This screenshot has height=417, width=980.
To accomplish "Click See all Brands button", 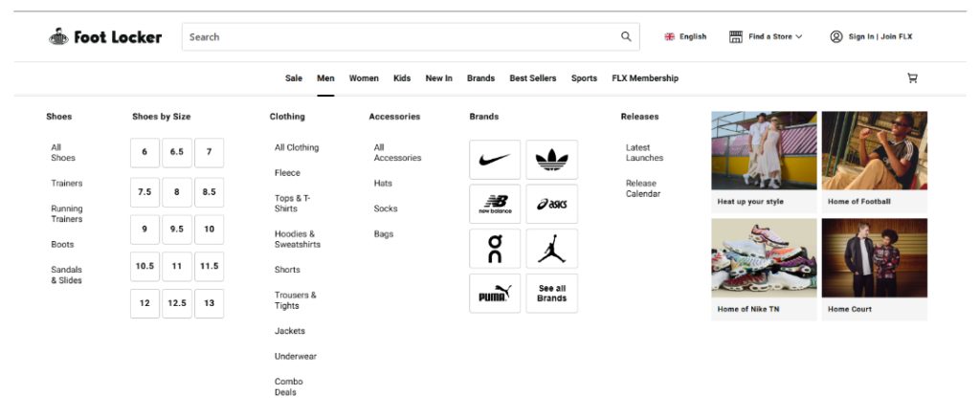I will pyautogui.click(x=551, y=294).
